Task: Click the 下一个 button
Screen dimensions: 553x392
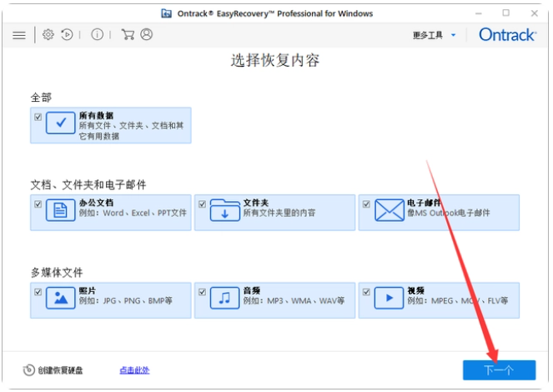Action: [499, 369]
